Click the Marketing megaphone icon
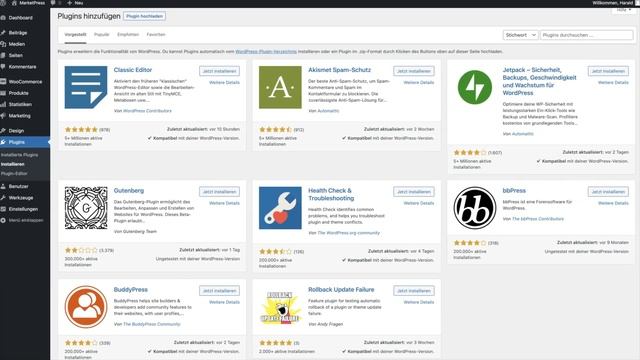 [x=3, y=116]
